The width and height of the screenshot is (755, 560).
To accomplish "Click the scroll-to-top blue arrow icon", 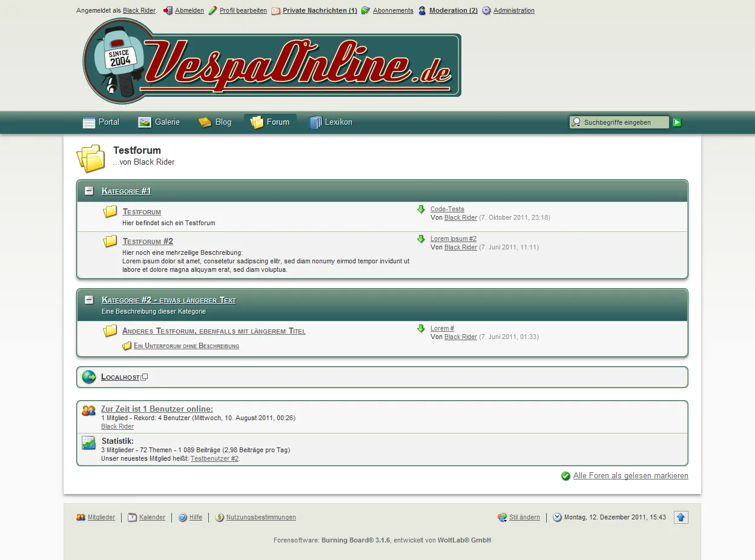I will click(x=681, y=517).
